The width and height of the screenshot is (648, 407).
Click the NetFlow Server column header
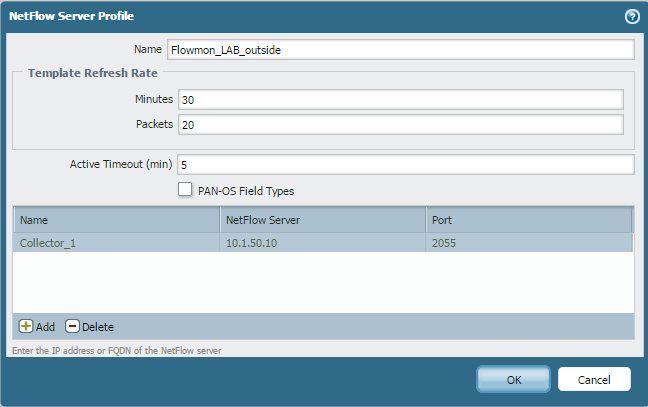tap(322, 219)
